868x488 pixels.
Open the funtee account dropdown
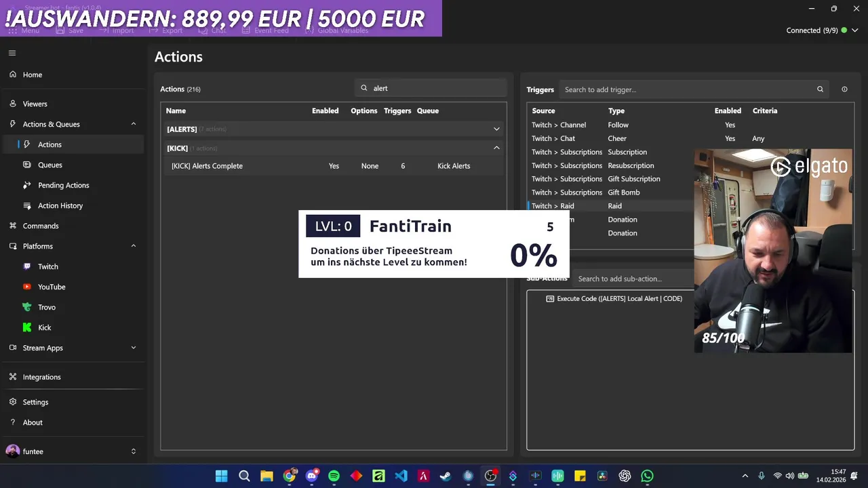(x=133, y=451)
